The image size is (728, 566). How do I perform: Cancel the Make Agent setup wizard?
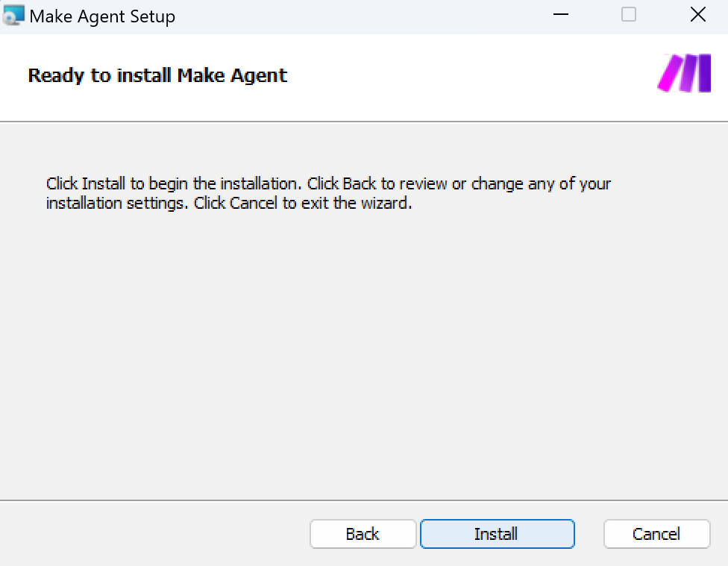656,534
